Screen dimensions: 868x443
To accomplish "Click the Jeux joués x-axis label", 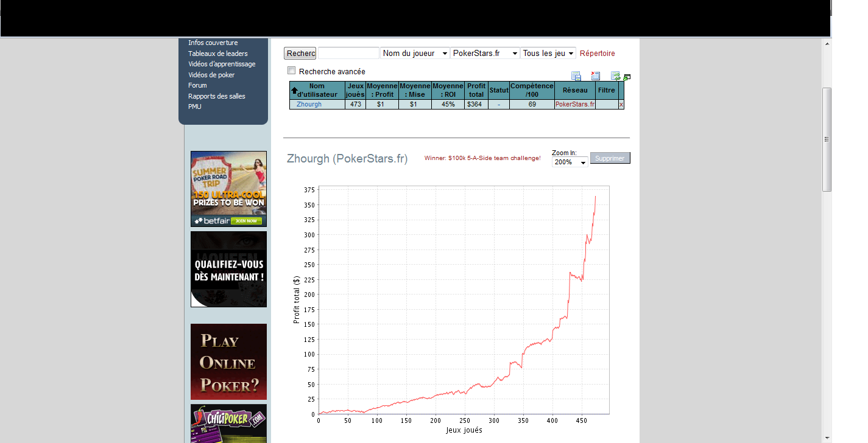I will coord(464,430).
